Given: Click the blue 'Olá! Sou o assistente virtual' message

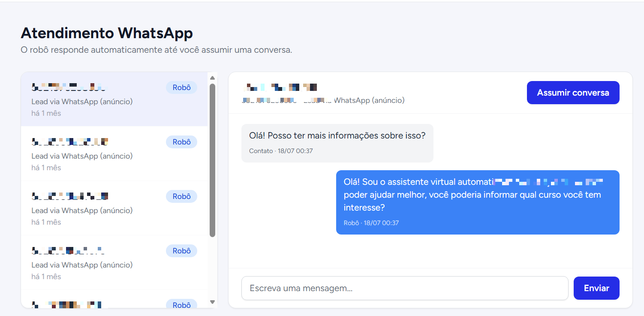Looking at the screenshot, I should coord(478,202).
